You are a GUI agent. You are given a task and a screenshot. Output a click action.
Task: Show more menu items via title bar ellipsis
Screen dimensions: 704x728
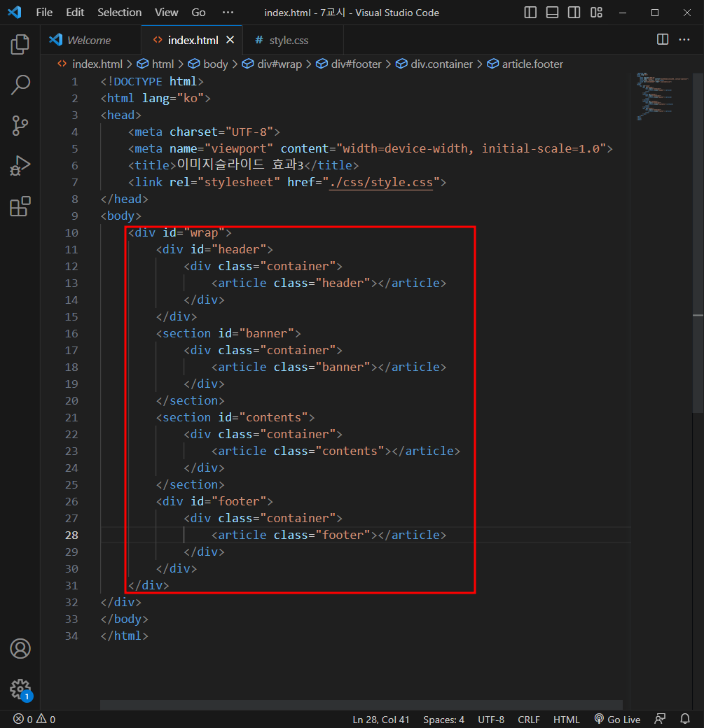pyautogui.click(x=228, y=13)
